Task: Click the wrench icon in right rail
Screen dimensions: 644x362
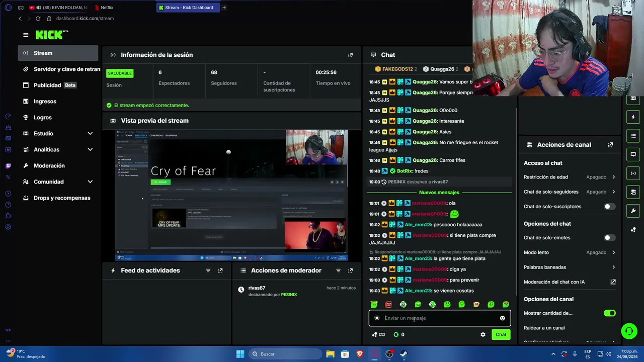Action: [633, 211]
